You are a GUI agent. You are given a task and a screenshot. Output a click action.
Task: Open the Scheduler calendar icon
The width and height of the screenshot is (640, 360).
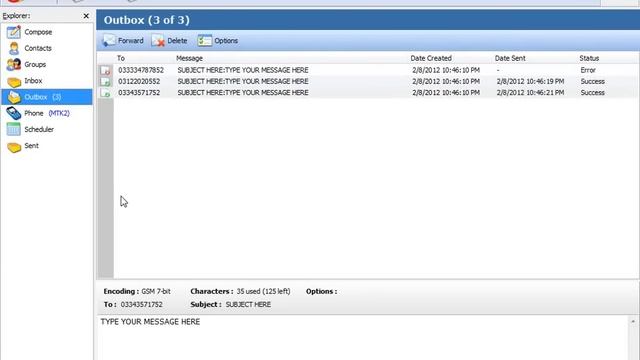coord(13,129)
